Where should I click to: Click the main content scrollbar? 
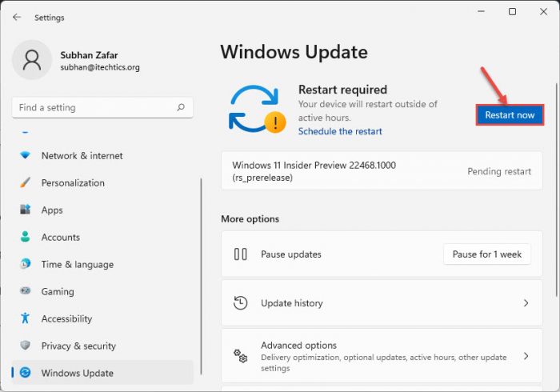point(556,190)
